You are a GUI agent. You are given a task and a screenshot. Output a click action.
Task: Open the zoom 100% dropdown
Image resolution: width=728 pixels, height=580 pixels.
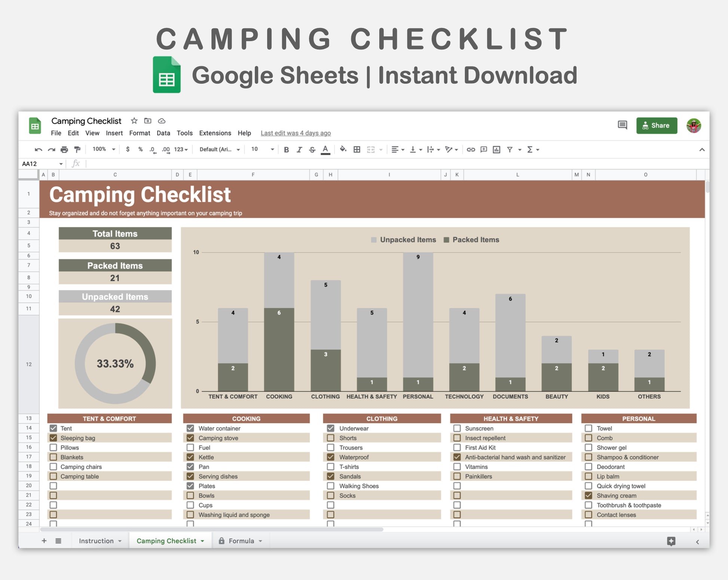point(104,149)
